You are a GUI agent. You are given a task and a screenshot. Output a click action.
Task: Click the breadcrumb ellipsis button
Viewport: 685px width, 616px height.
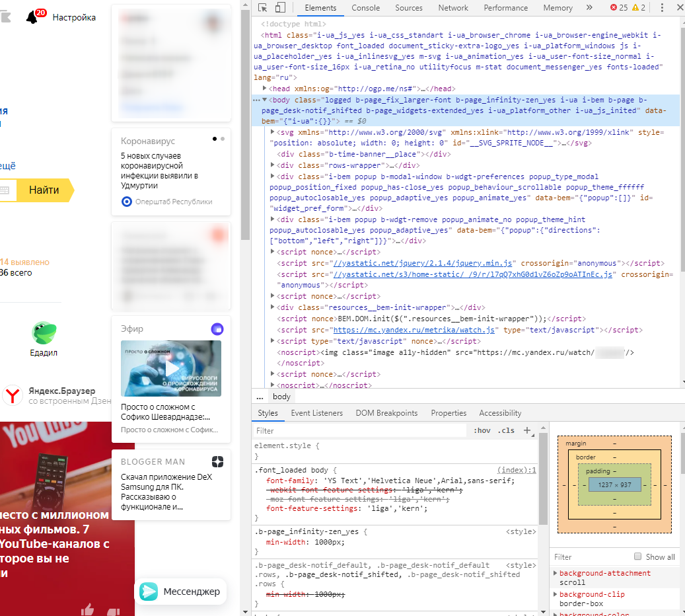[260, 397]
